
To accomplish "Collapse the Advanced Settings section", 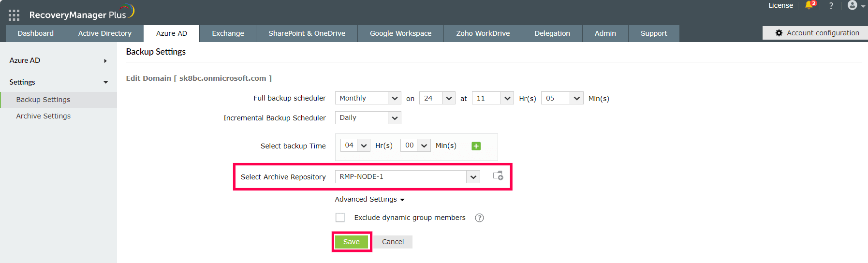I will (x=369, y=199).
